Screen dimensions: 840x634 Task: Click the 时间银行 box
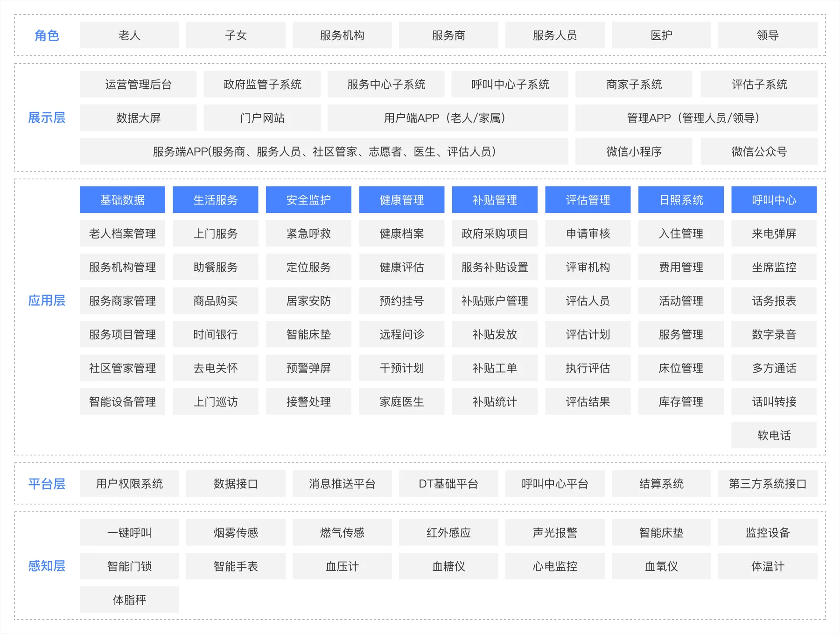(x=216, y=334)
